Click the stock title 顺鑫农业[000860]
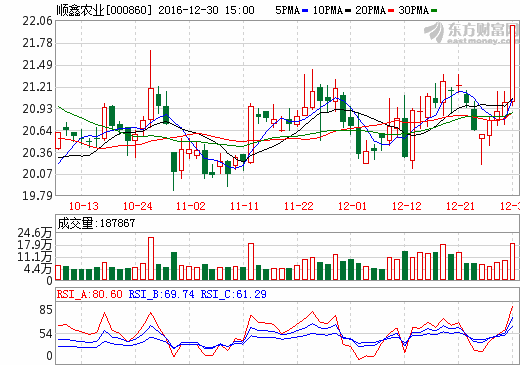This screenshot has width=520, height=365. point(104,10)
